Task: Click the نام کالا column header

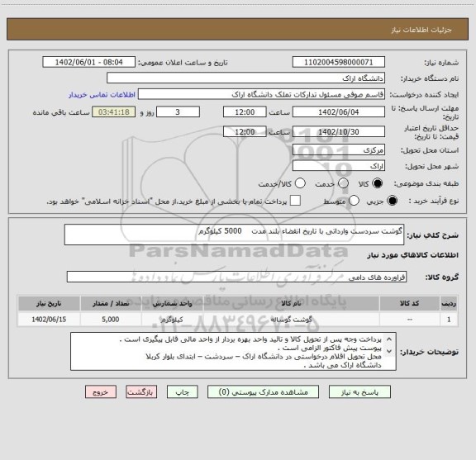Action: pyautogui.click(x=291, y=303)
